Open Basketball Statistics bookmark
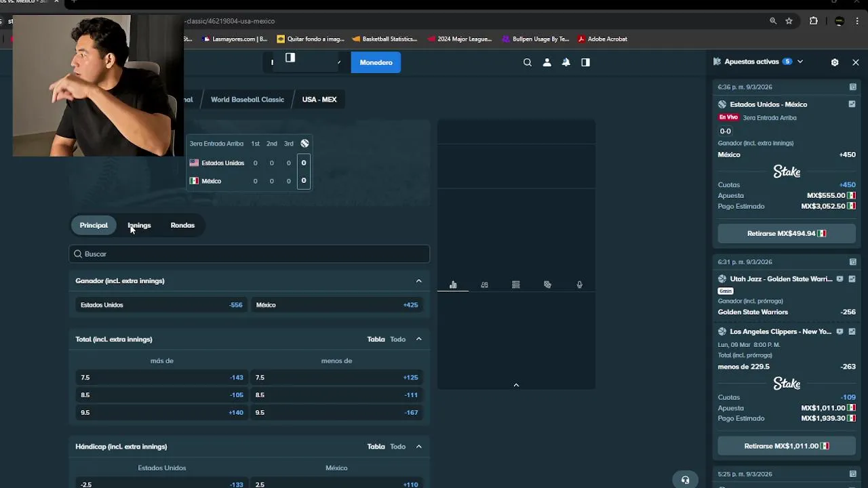The height and width of the screenshot is (488, 868). coord(384,39)
